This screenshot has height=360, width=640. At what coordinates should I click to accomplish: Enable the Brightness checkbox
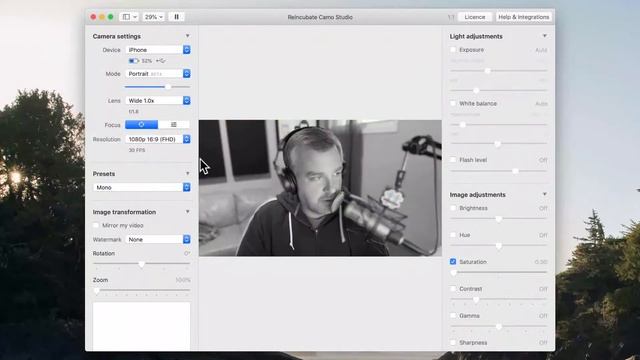point(453,208)
